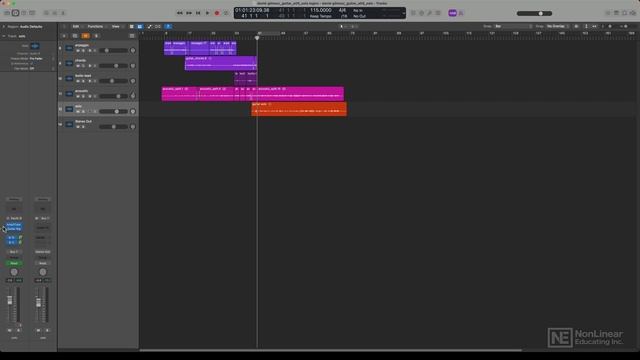Toggle the blue Catch Playhead button
640x360 pixels.
[x=168, y=27]
